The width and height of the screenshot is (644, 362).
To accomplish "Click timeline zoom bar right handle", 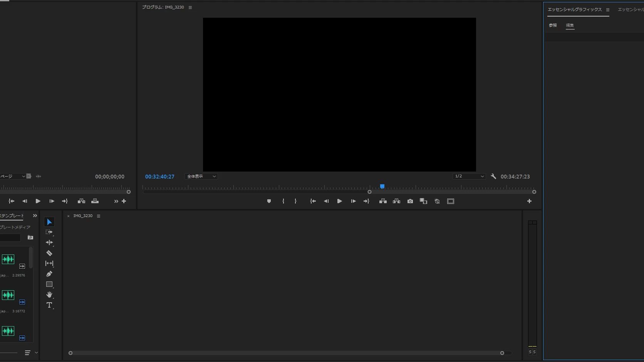I will (x=502, y=353).
